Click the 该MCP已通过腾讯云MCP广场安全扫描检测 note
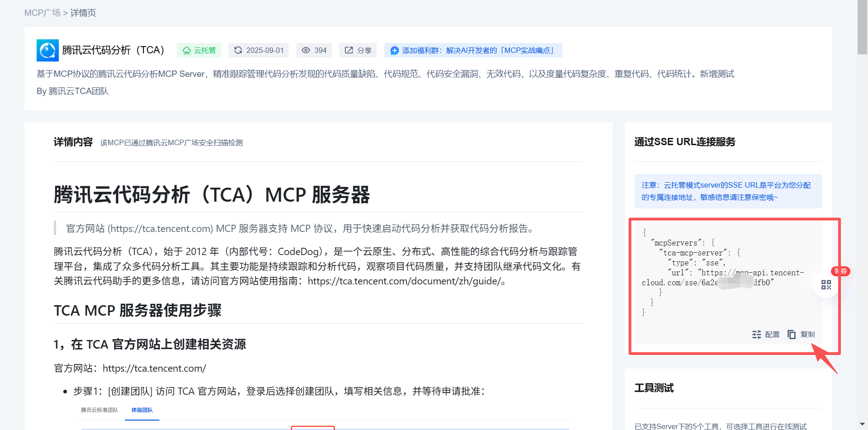This screenshot has height=430, width=868. click(172, 142)
